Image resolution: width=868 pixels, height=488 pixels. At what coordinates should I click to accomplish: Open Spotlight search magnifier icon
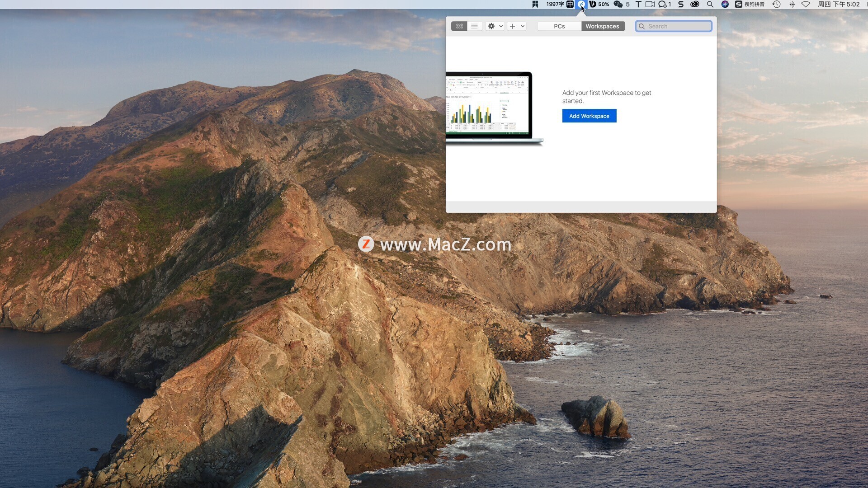pos(710,4)
